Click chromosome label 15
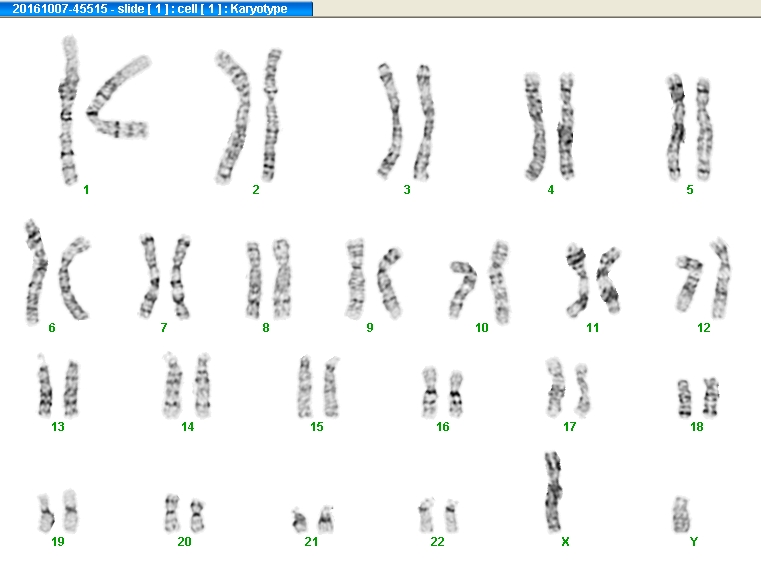The image size is (761, 585). (x=316, y=427)
